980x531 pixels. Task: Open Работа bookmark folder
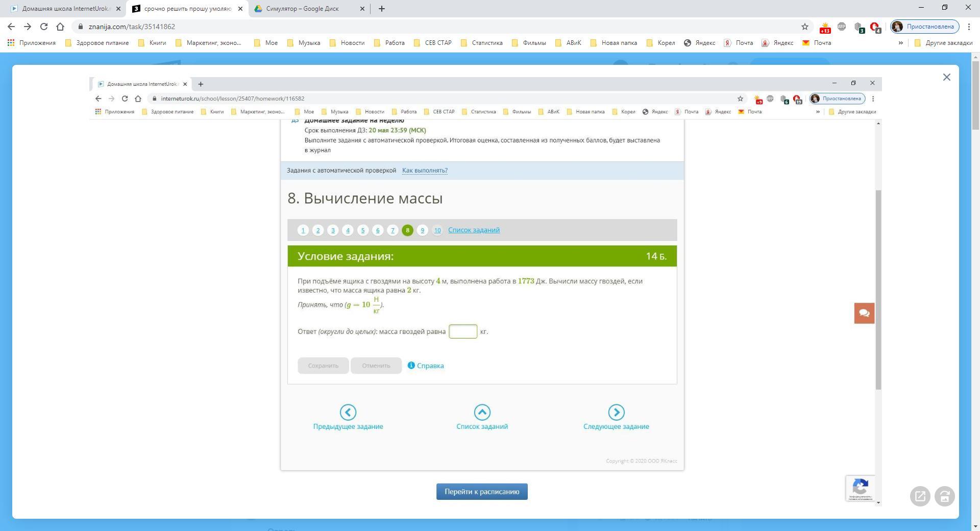click(x=389, y=43)
